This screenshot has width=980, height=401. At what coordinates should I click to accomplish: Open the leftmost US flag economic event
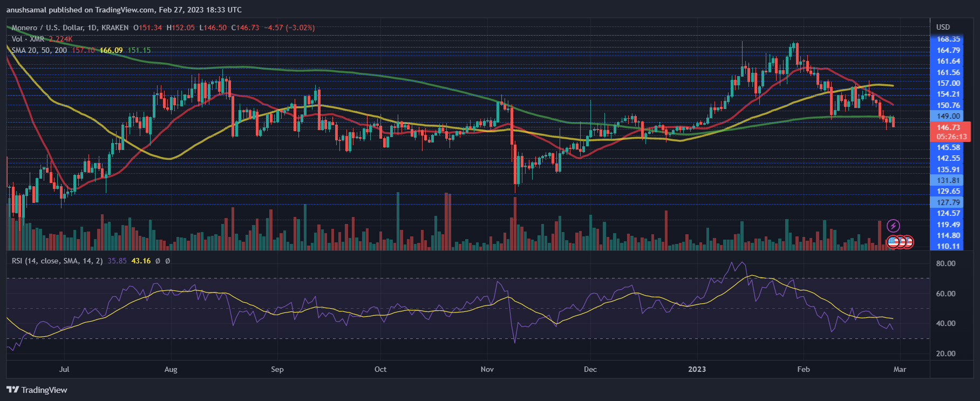tap(893, 242)
